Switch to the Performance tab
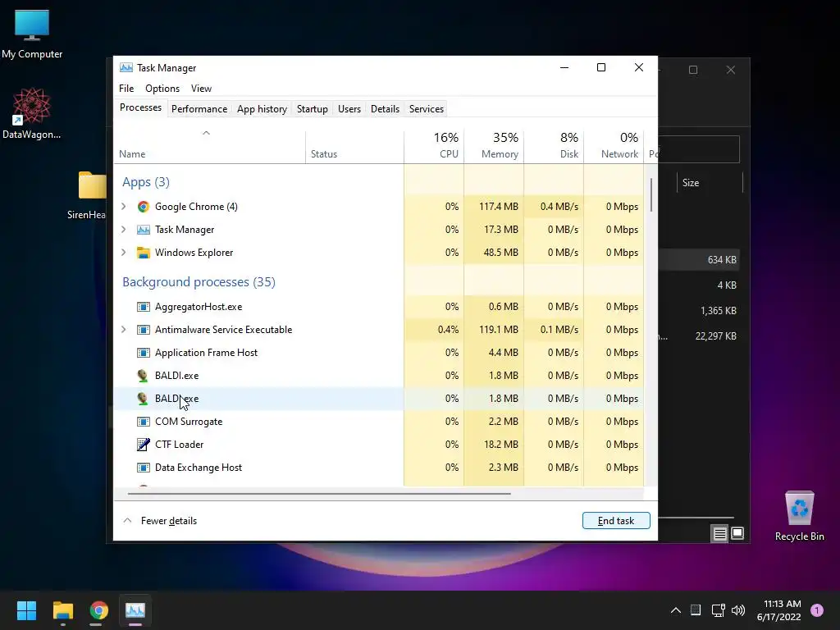 pyautogui.click(x=199, y=109)
